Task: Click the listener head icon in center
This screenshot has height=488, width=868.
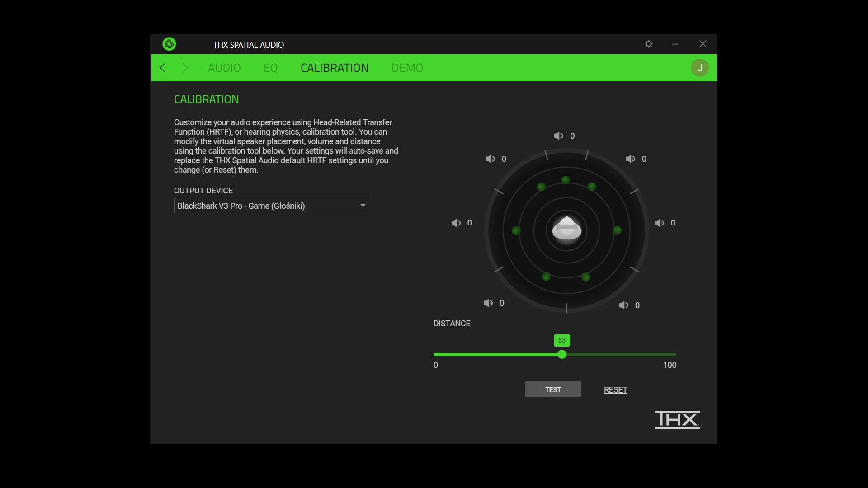Action: coord(566,228)
